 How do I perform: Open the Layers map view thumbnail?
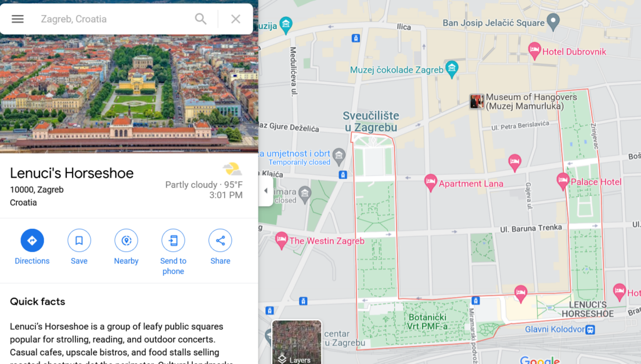[x=297, y=342]
